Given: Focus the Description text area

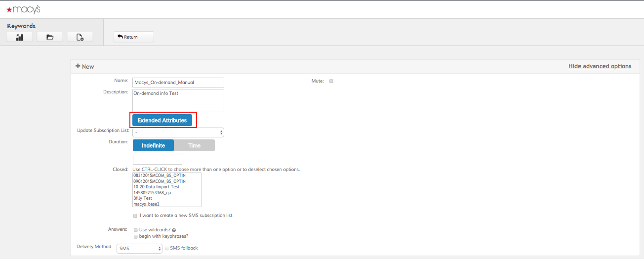Looking at the screenshot, I should coord(178,100).
